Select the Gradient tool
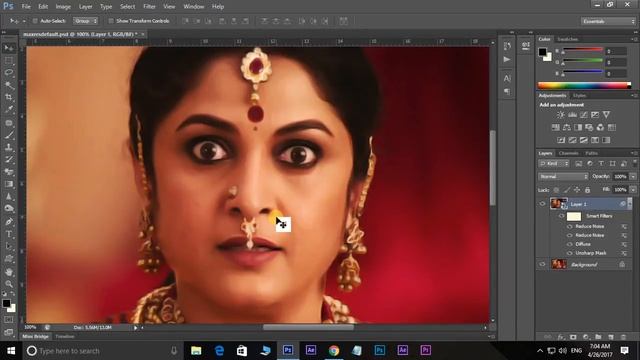The image size is (640, 360). click(x=9, y=184)
